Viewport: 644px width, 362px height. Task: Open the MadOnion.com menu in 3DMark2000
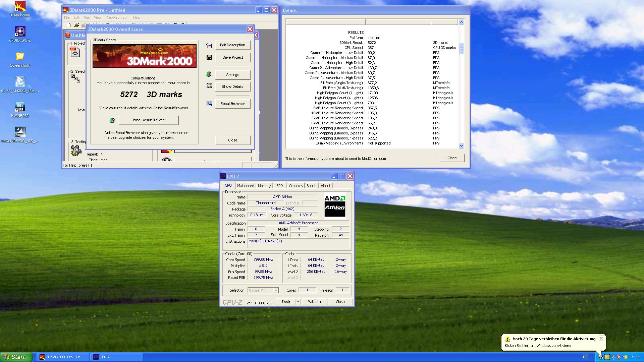point(118,17)
